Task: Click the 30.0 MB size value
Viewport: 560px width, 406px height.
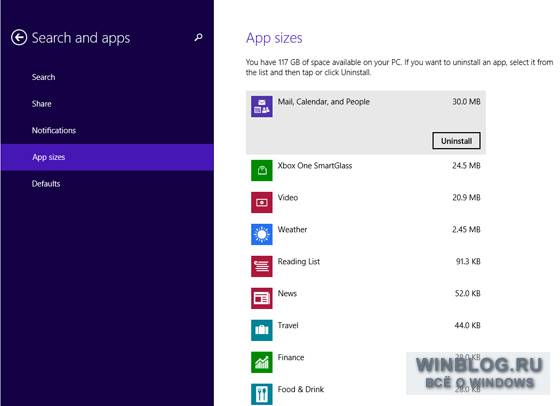Action: click(466, 102)
